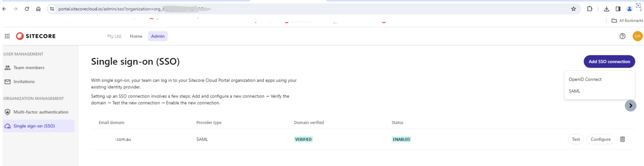
Task: Select the Admin tab
Action: pyautogui.click(x=158, y=36)
